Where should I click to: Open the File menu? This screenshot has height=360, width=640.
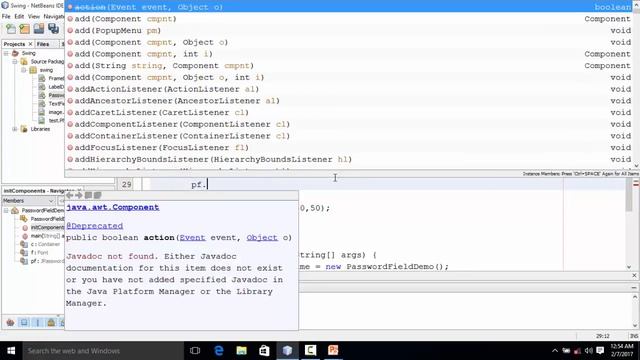[x=6, y=16]
